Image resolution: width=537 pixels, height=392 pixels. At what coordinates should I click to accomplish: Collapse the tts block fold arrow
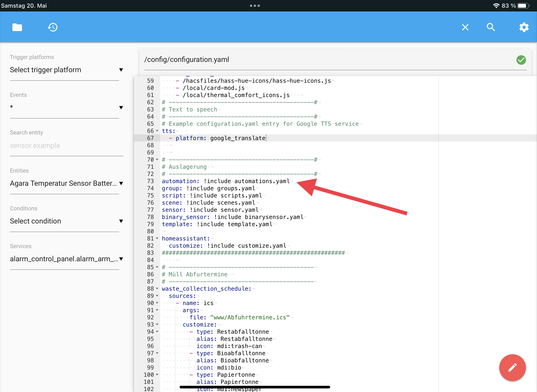(x=157, y=131)
